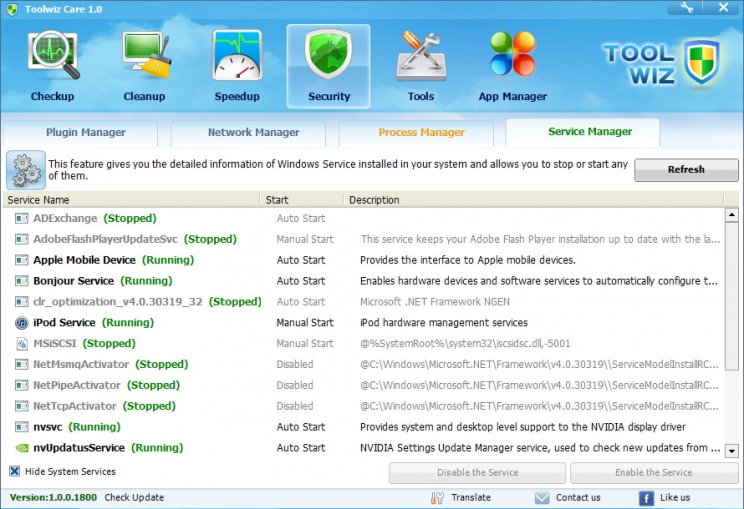Open the Checkup module icon
Viewport: 744px width, 509px height.
point(53,55)
